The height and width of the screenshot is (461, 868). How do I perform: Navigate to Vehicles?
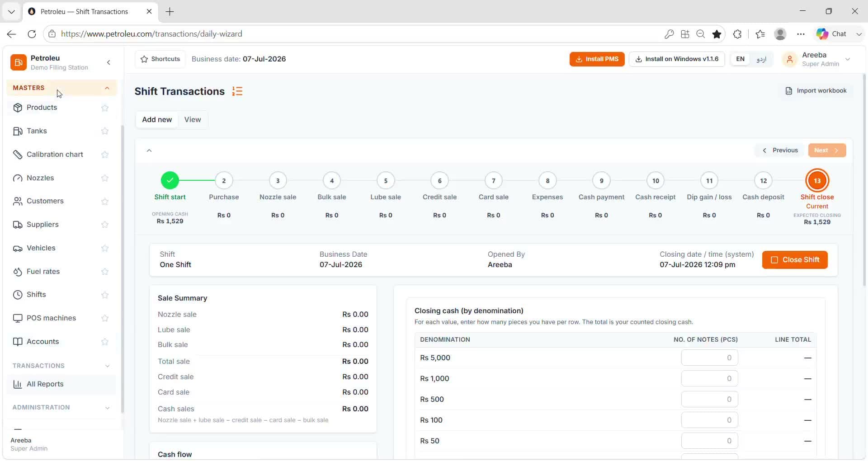pyautogui.click(x=41, y=248)
